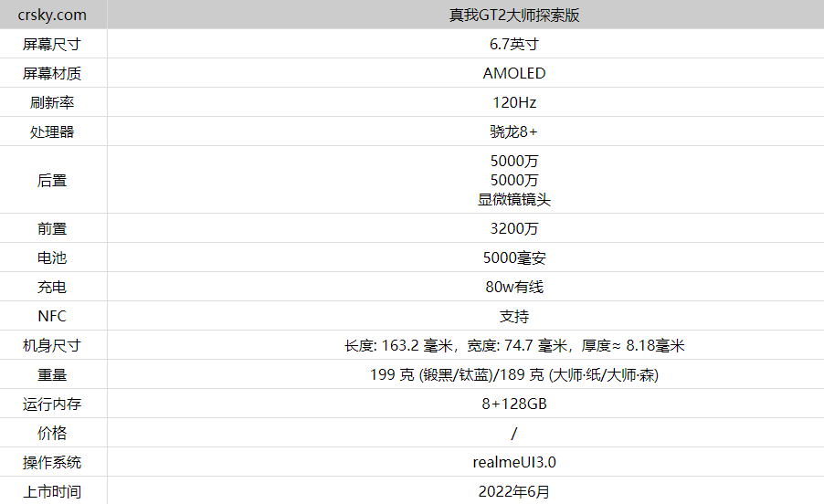Click the 电池 row label
824x504 pixels.
(x=52, y=257)
